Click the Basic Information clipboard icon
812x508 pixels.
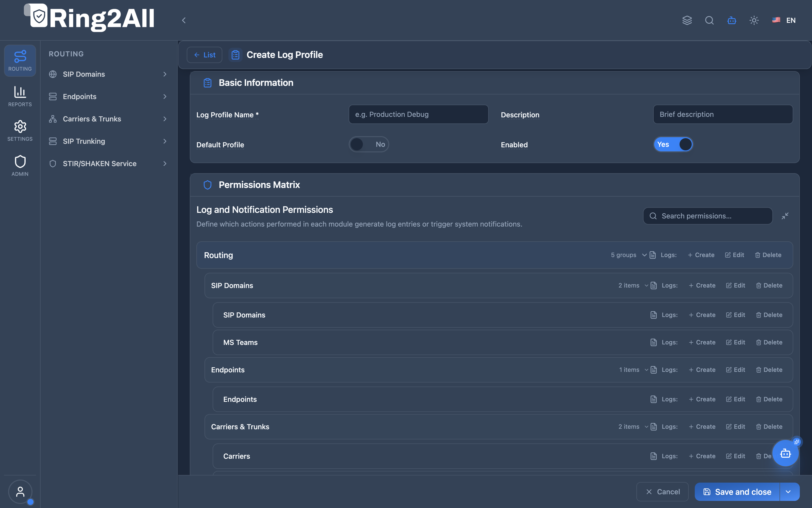coord(207,83)
